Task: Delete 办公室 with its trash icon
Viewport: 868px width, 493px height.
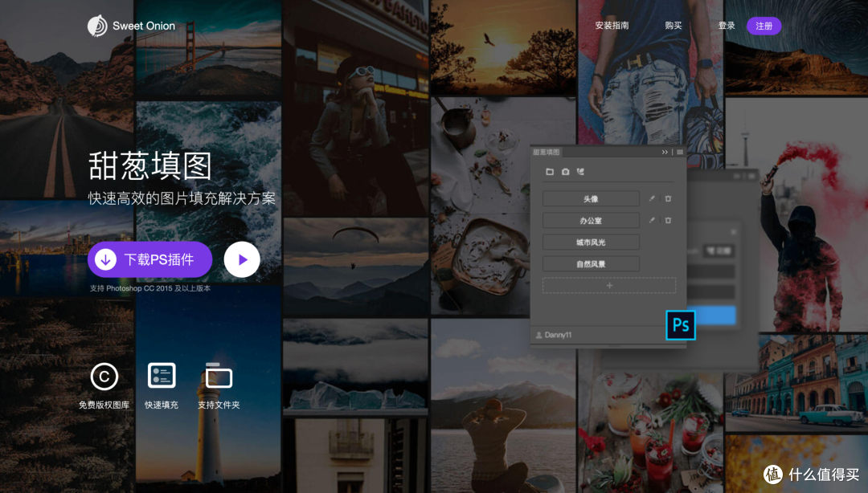Action: pos(668,220)
